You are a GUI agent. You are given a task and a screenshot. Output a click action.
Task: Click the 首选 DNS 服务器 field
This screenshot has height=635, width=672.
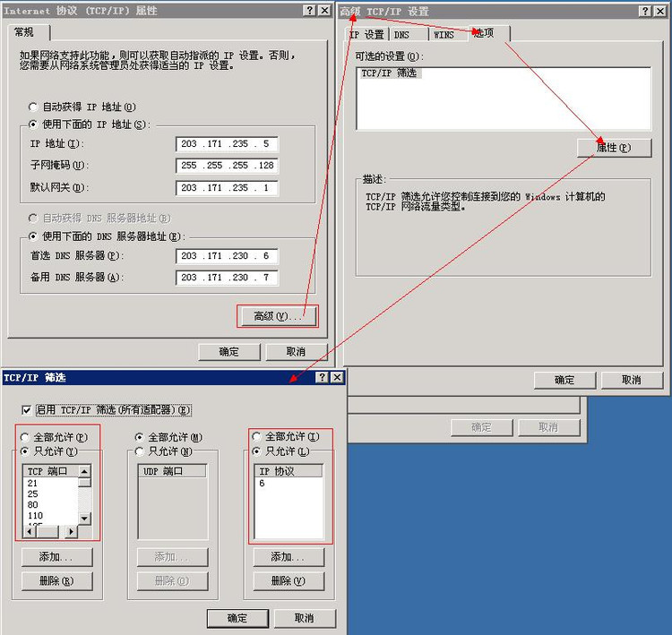tap(227, 256)
